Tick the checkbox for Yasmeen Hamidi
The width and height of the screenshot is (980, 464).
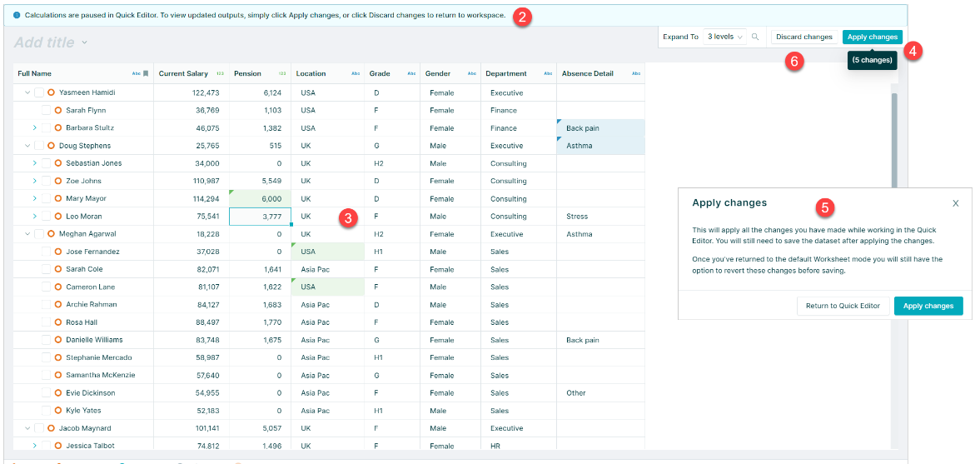(x=39, y=92)
